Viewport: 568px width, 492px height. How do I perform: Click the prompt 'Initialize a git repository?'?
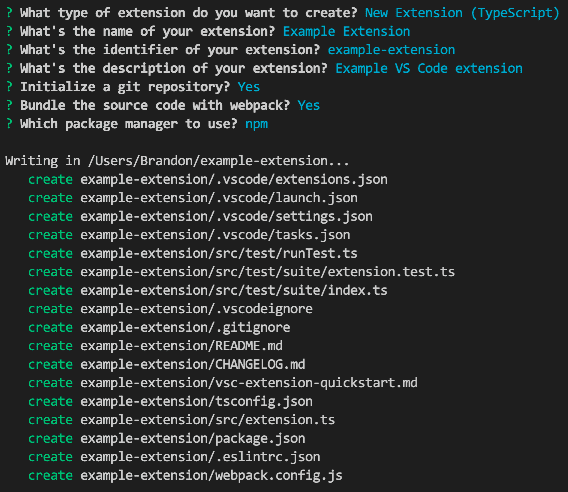click(125, 87)
